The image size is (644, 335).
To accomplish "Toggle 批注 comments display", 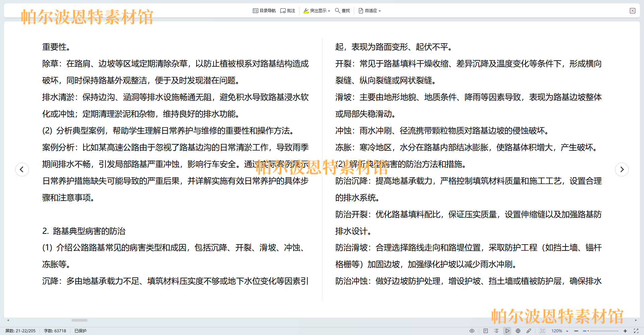I will pos(288,11).
